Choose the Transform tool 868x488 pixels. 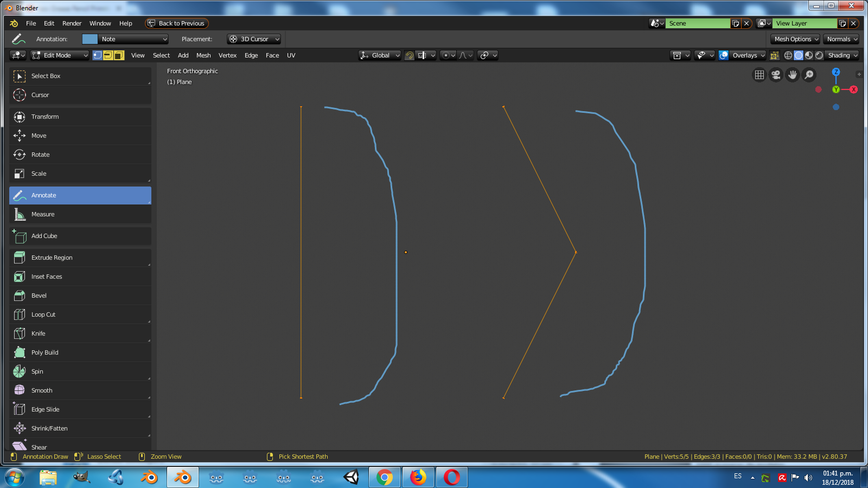80,117
